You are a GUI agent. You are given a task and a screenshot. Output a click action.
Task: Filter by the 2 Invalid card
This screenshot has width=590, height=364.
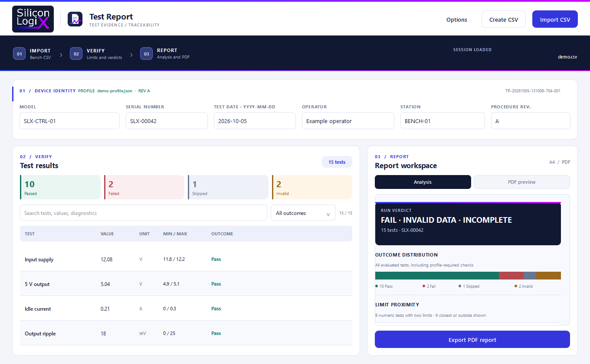(x=312, y=187)
